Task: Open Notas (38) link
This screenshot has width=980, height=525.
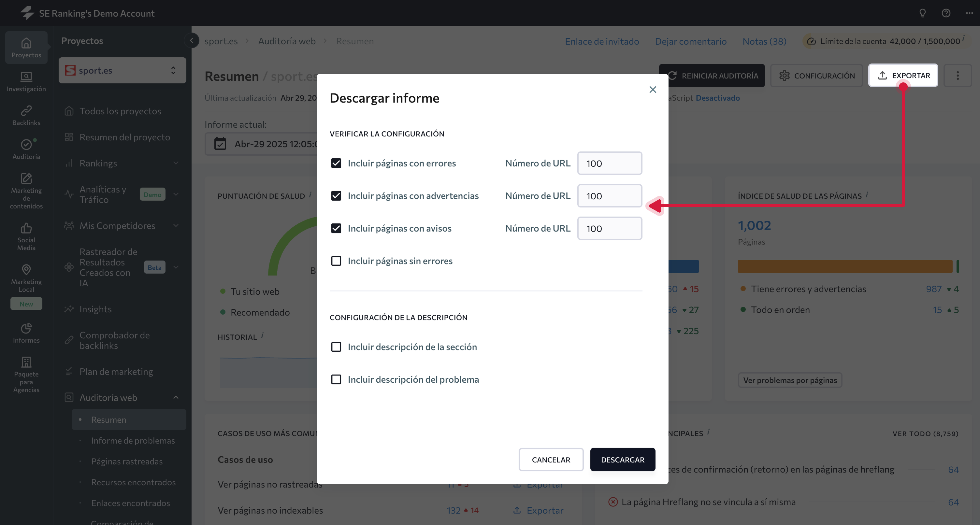Action: [764, 41]
